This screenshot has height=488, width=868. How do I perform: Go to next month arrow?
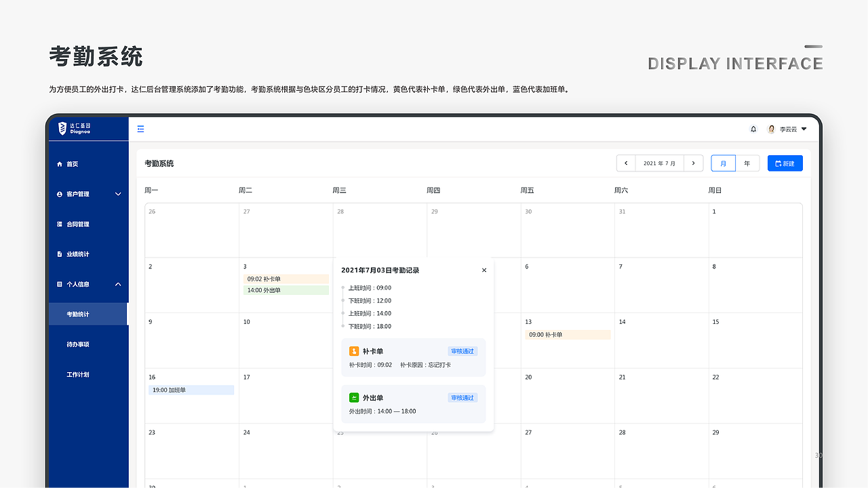(693, 163)
